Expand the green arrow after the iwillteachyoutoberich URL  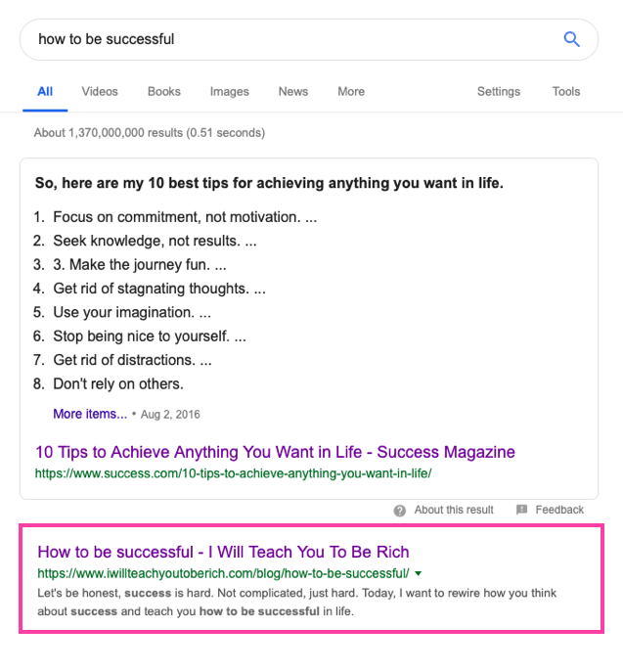419,573
